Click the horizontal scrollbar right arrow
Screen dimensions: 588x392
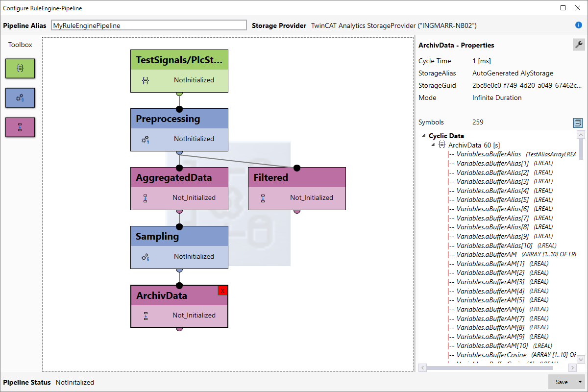(x=572, y=367)
